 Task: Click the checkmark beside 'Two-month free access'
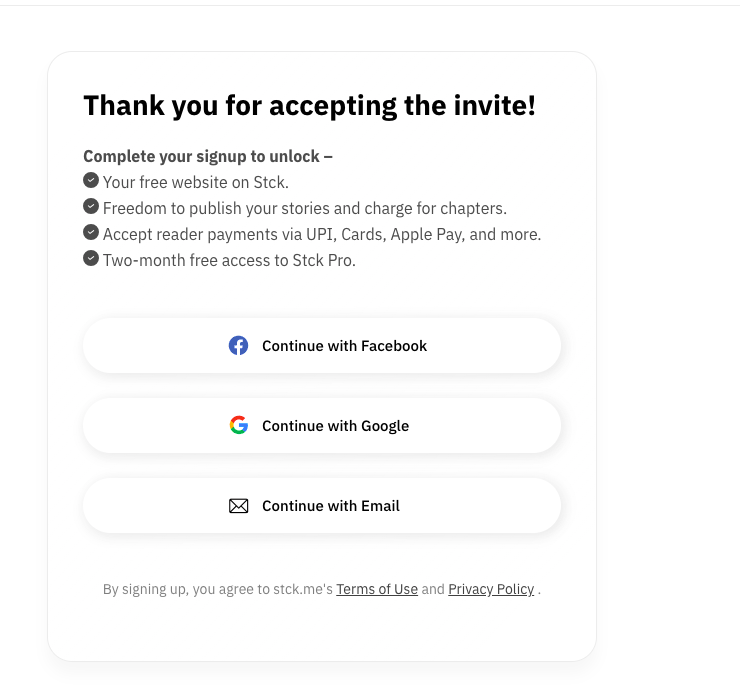point(91,258)
